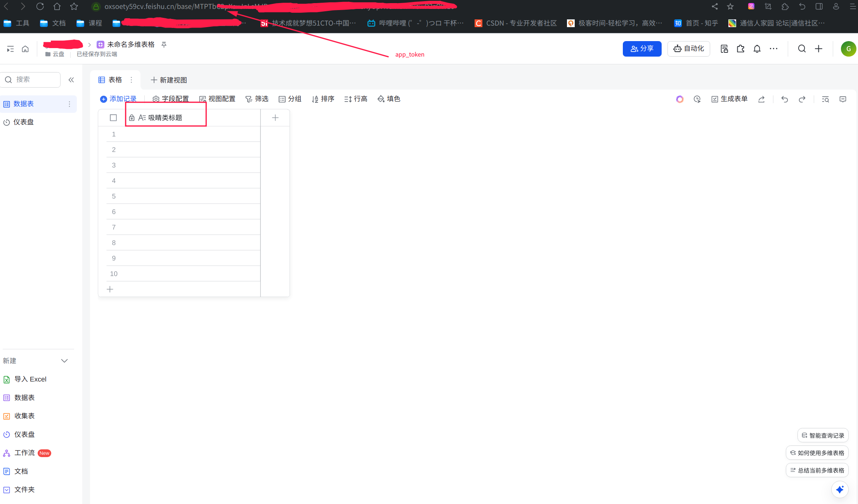Click the find records search icon
Image resolution: width=858 pixels, height=504 pixels.
click(825, 99)
